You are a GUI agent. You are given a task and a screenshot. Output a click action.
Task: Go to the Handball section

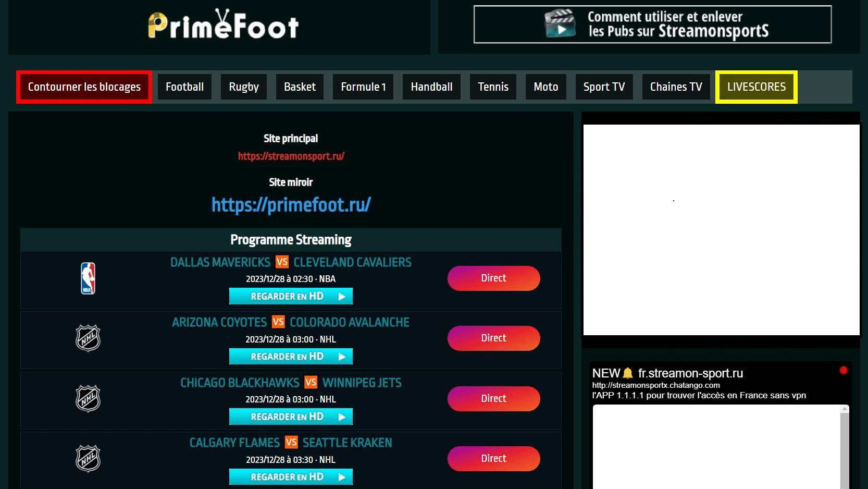(431, 87)
